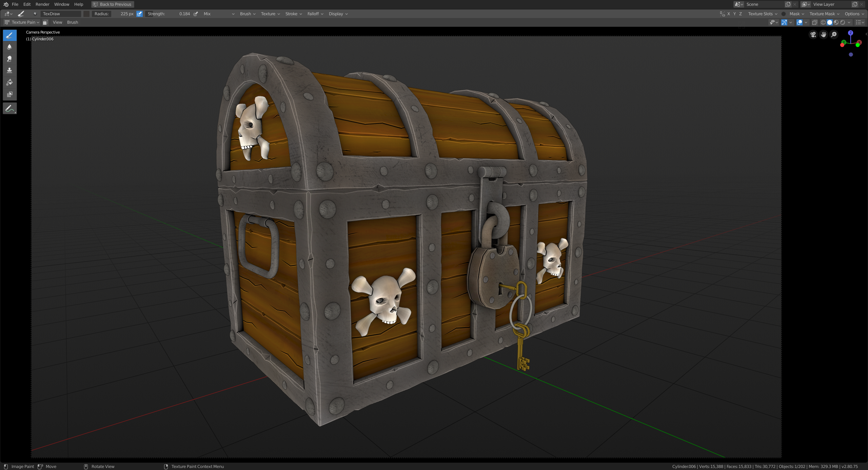The width and height of the screenshot is (868, 470).
Task: Select the Smear brush tool
Action: point(9,59)
